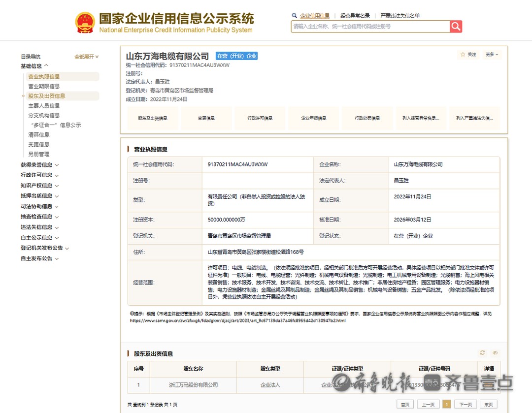
Task: Toggle the eye icon in 股东及出资信息
Action: [495, 352]
